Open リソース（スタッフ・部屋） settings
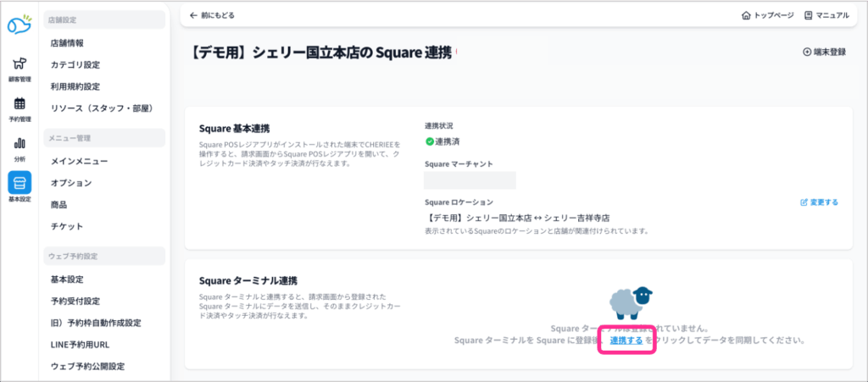 click(101, 108)
